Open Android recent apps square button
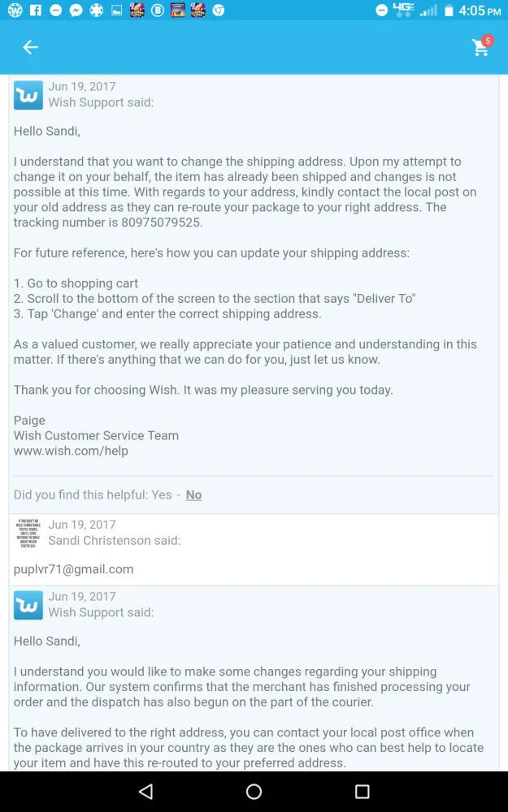Viewport: 508px width, 812px height. pyautogui.click(x=362, y=791)
